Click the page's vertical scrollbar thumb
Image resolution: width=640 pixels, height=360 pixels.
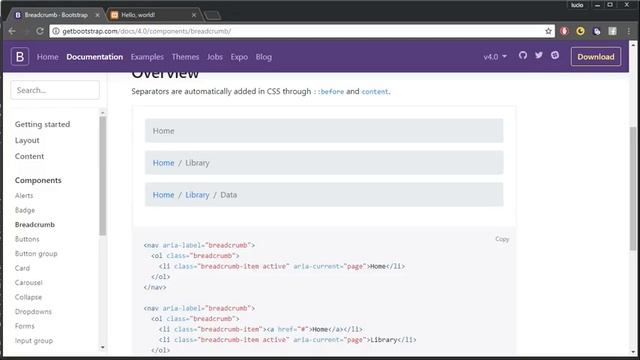point(633,188)
